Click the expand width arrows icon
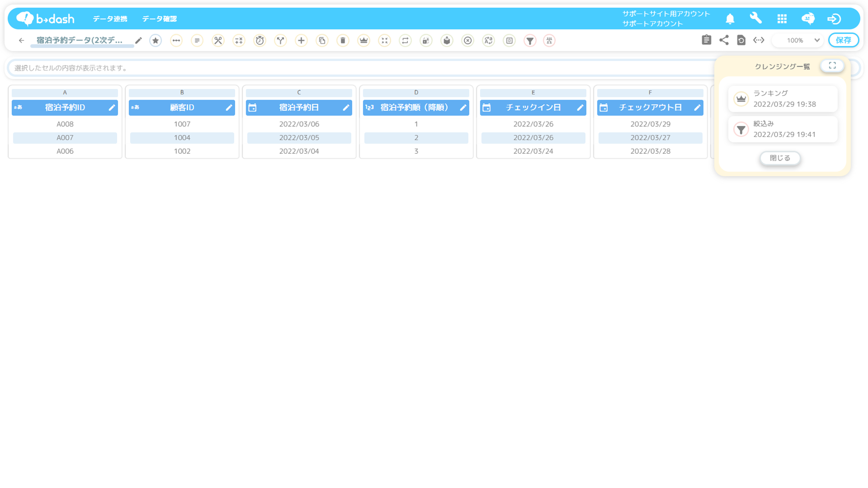Image resolution: width=868 pixels, height=488 pixels. pos(759,40)
